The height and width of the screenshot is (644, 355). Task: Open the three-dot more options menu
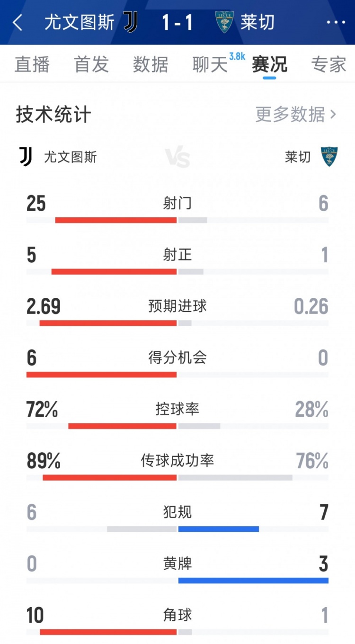pos(336,22)
